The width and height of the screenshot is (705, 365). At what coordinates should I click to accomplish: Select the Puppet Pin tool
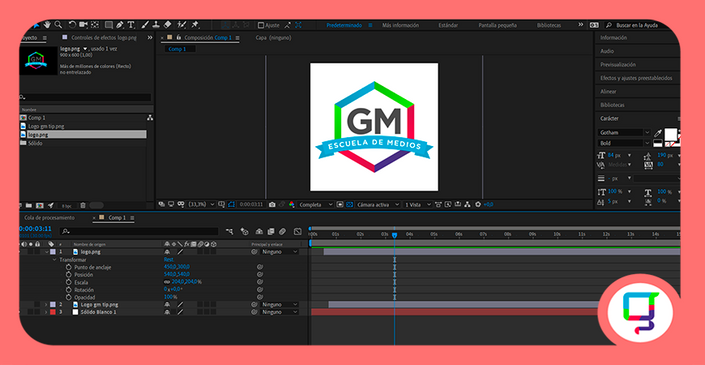pos(195,25)
